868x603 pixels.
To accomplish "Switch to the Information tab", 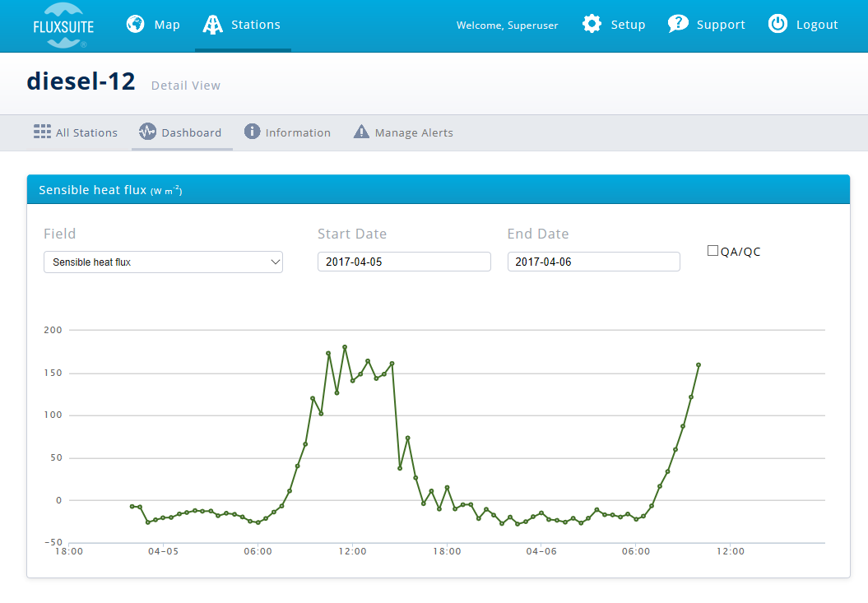I will click(x=297, y=132).
